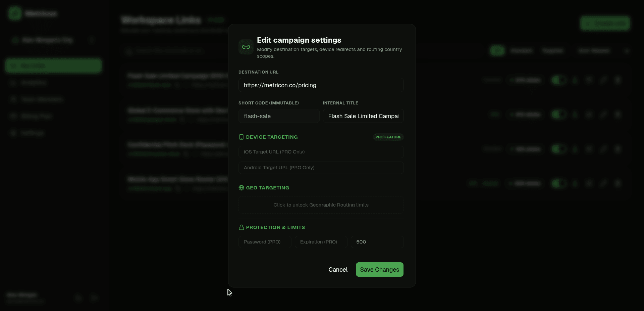Click the flash-sale short code field
Image resolution: width=644 pixels, height=311 pixels.
279,116
